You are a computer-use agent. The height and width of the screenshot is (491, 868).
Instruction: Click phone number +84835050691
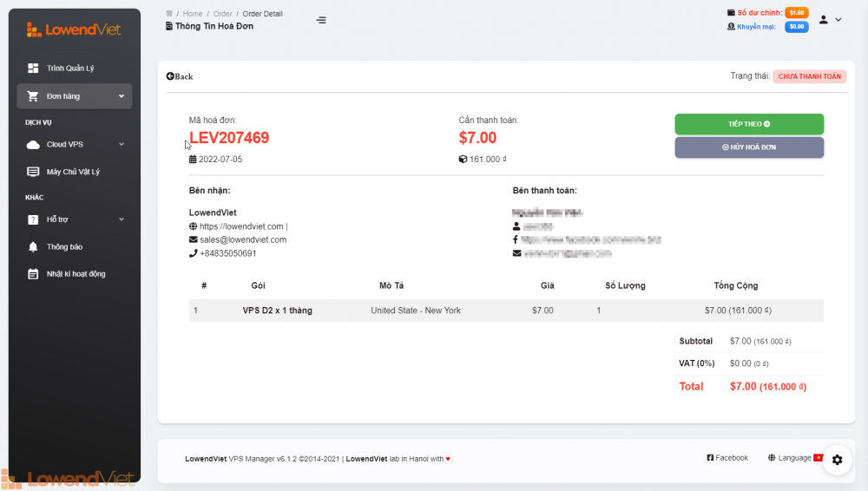[x=228, y=253]
